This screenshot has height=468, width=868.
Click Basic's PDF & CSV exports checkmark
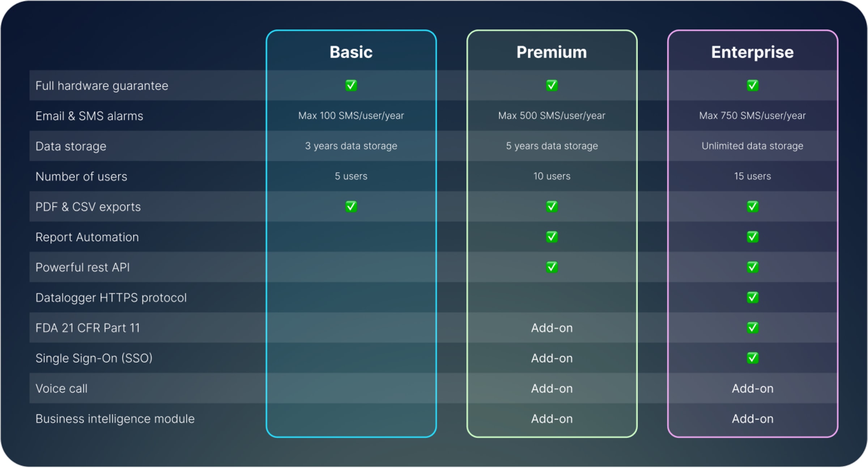pyautogui.click(x=351, y=207)
